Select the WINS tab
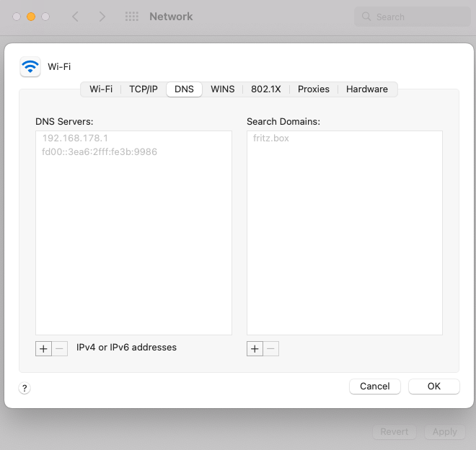 [x=222, y=89]
